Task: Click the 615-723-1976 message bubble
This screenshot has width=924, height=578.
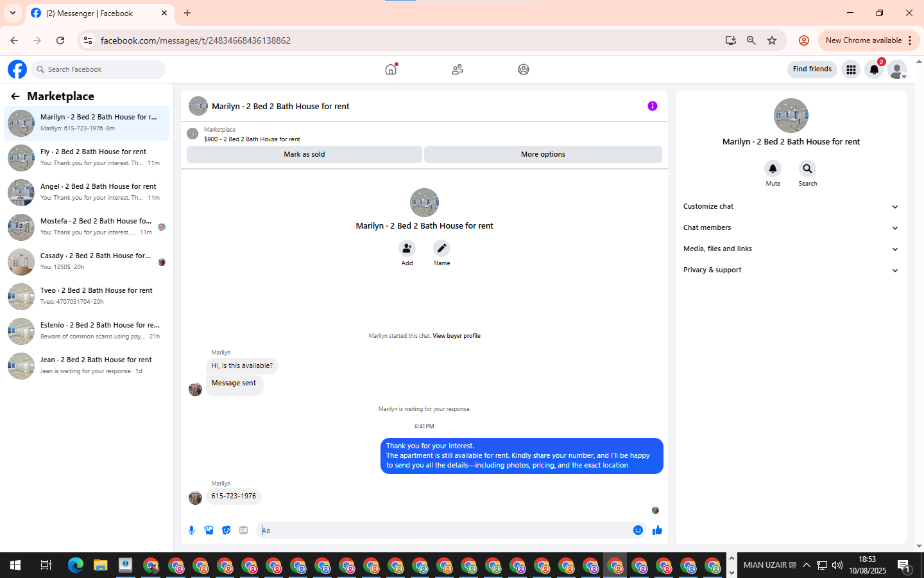Action: pyautogui.click(x=234, y=496)
